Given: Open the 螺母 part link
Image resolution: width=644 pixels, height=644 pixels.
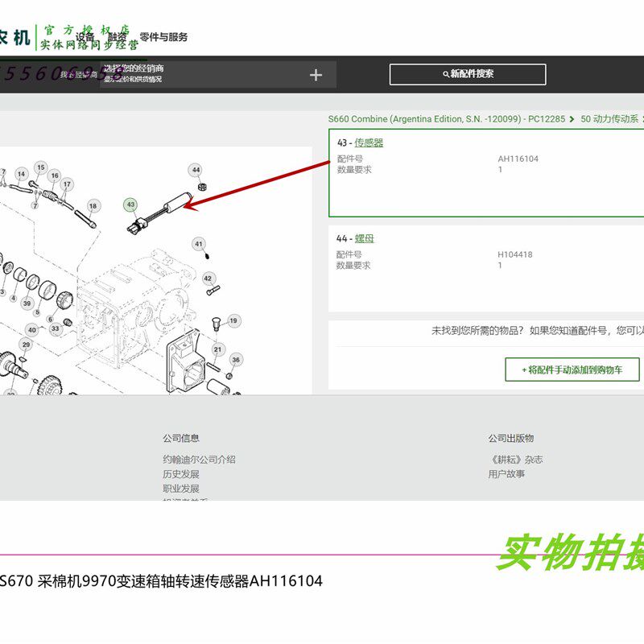Looking at the screenshot, I should click(364, 238).
